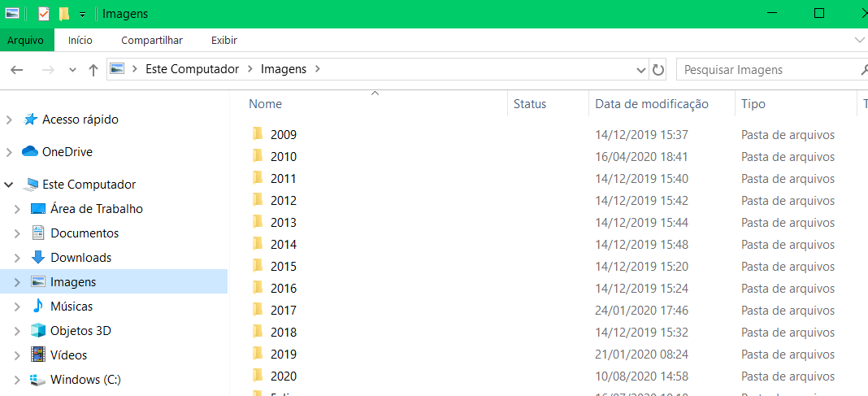Switch to the Exibir ribbon tab
868x396 pixels.
[224, 40]
